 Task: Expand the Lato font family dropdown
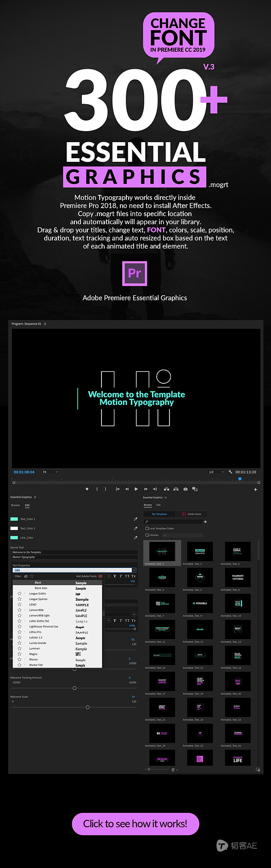[x=74, y=570]
